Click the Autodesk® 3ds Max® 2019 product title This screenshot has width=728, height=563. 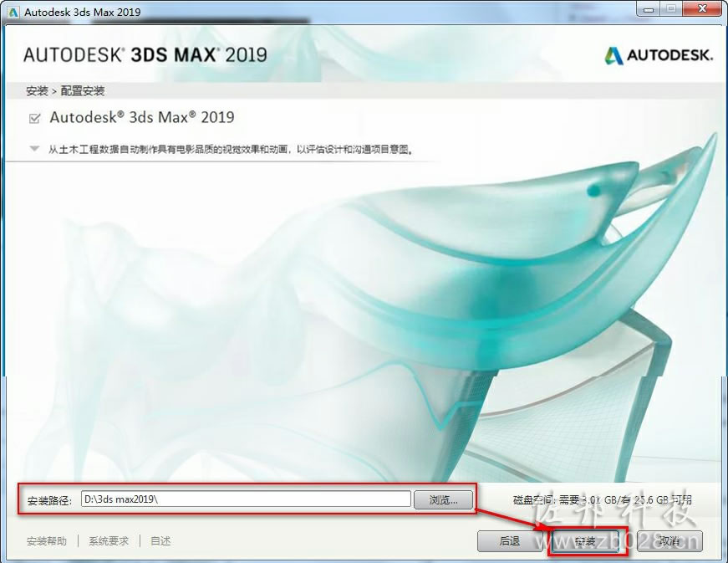(x=142, y=117)
